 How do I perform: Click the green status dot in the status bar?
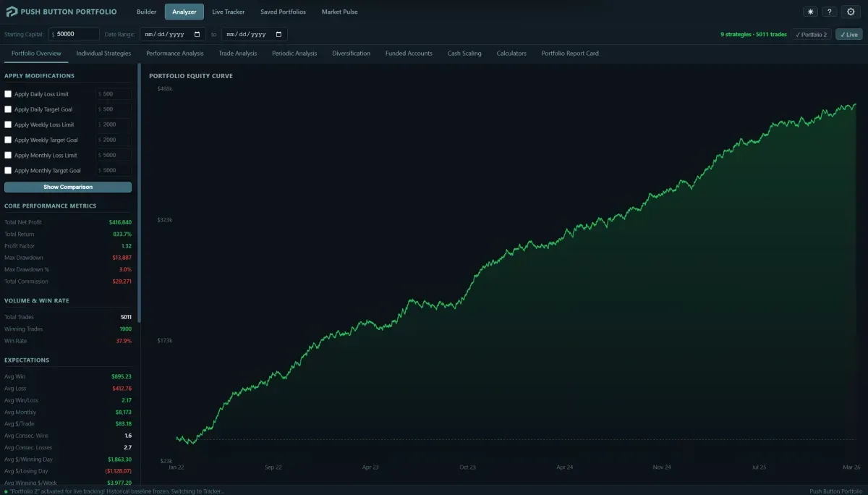[6, 491]
